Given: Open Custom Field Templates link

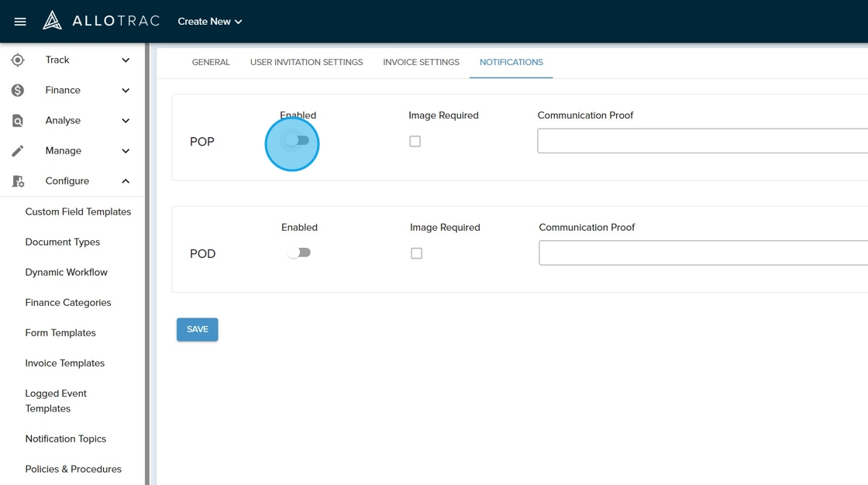Looking at the screenshot, I should (78, 212).
